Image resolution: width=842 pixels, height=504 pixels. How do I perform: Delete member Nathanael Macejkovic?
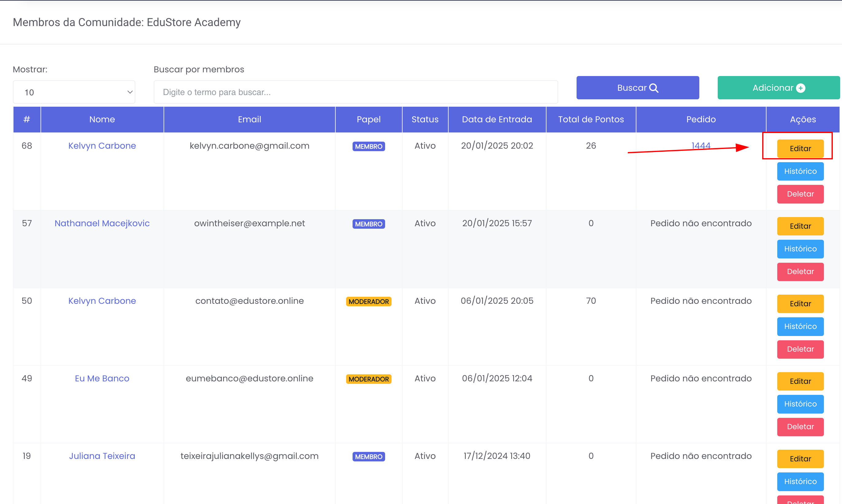pyautogui.click(x=800, y=271)
